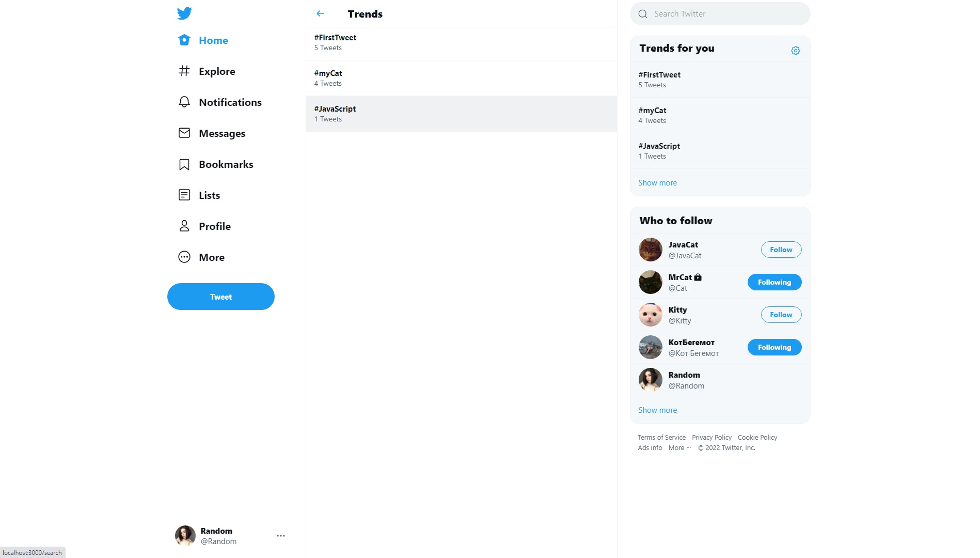Click the Twitter bird logo
Screen dimensions: 980x558
pyautogui.click(x=184, y=13)
